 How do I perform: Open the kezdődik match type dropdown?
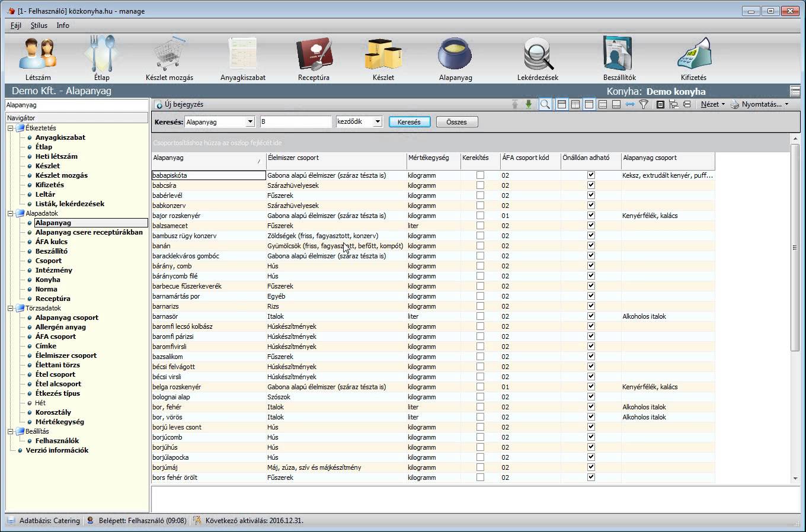[377, 122]
